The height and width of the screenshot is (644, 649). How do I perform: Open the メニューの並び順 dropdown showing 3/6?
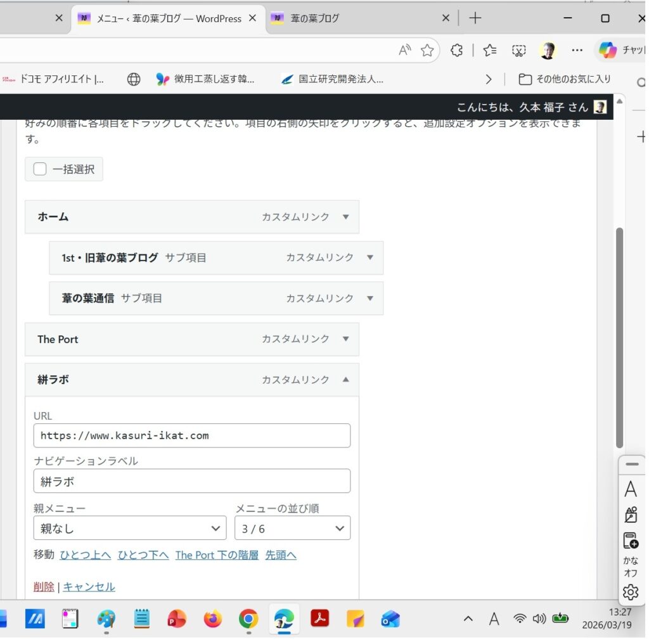[x=293, y=528]
